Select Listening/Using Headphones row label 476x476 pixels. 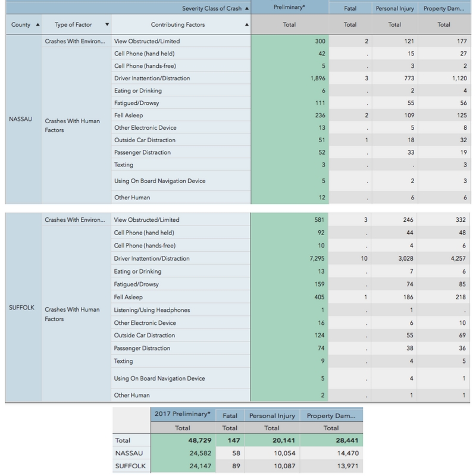[152, 310]
